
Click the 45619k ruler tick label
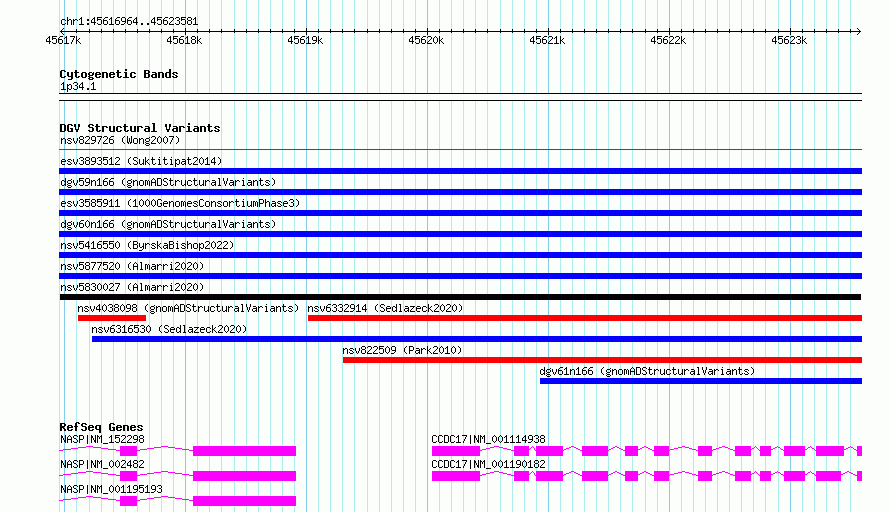pos(305,40)
